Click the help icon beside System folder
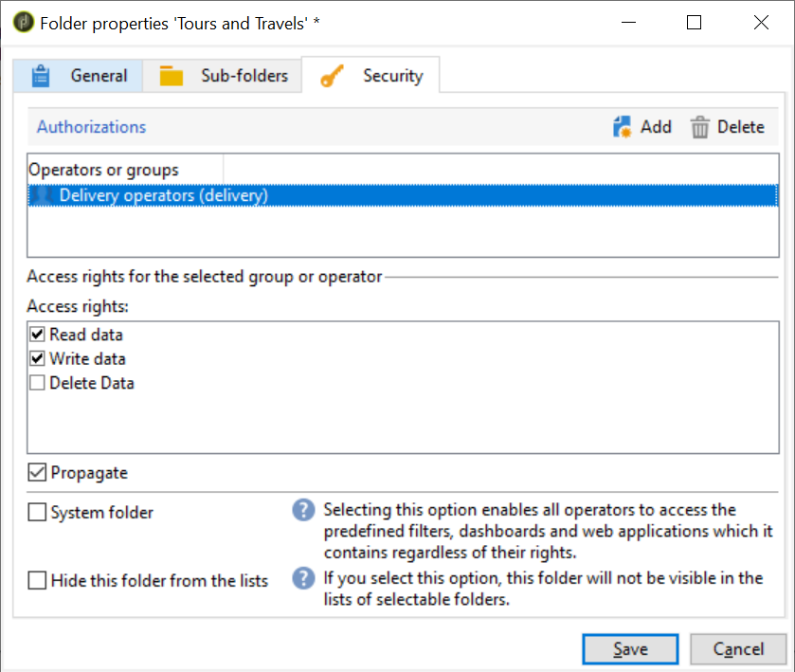This screenshot has height=672, width=795. pyautogui.click(x=303, y=511)
